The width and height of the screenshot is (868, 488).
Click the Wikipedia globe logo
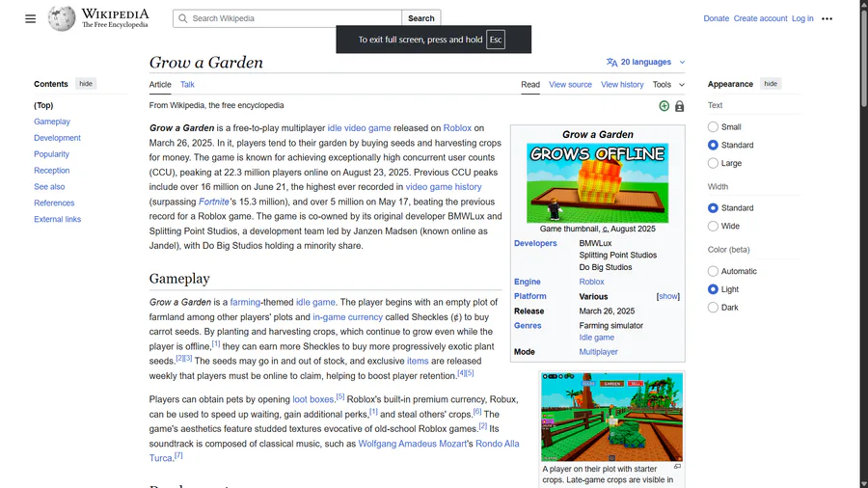pos(62,18)
